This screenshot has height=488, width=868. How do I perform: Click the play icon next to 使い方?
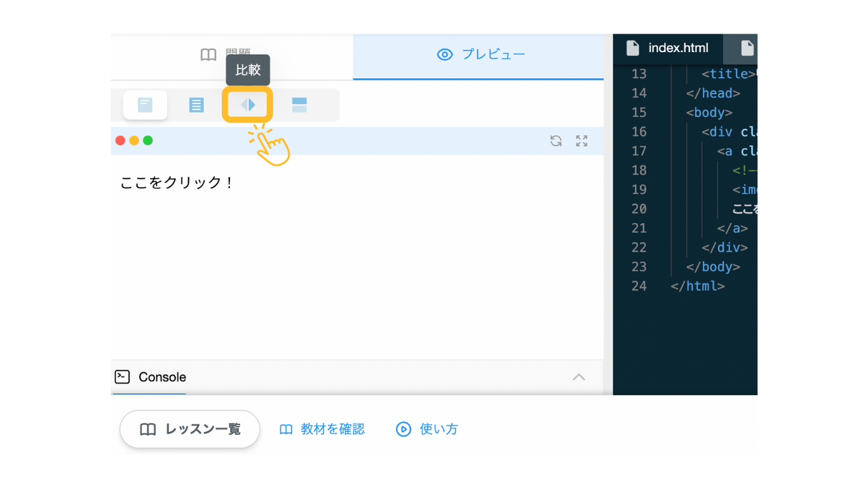[404, 430]
